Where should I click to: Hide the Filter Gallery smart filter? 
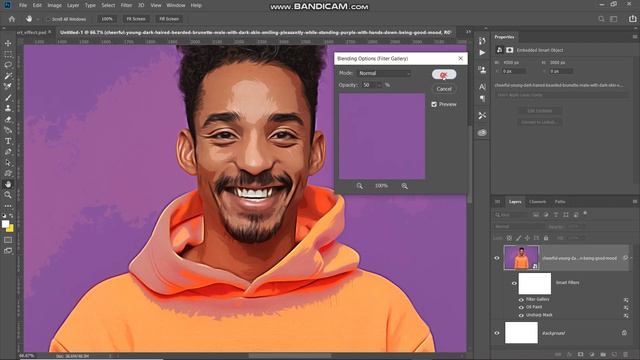click(x=521, y=300)
